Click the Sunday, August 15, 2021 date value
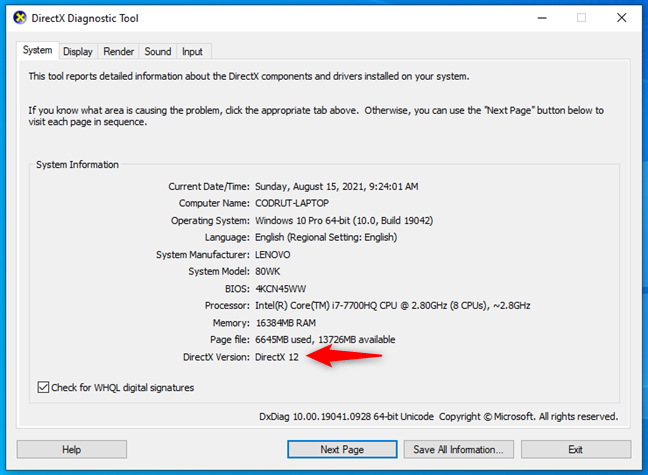The height and width of the screenshot is (475, 648). [x=337, y=187]
